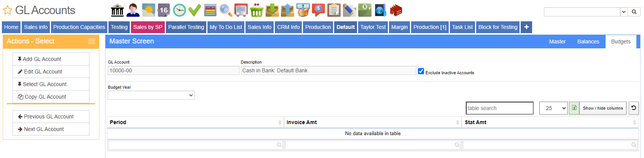Export table with the Excel icon
Viewport: 644px width, 158px height.
[574, 108]
